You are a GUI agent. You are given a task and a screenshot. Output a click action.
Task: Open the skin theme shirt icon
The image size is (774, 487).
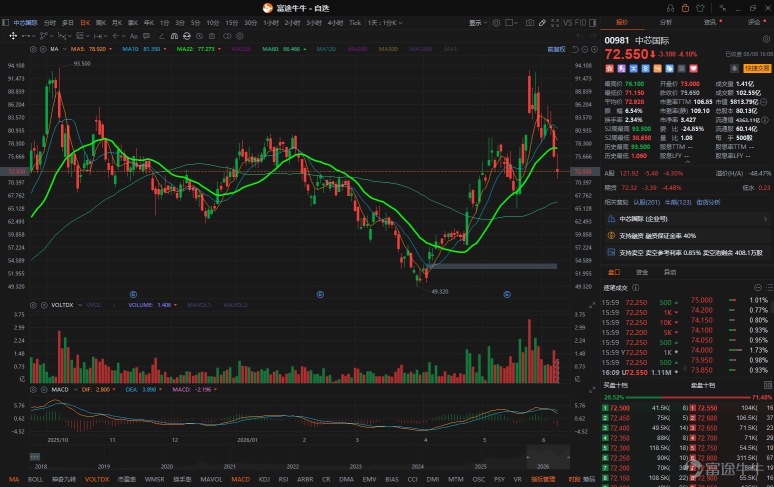[700, 8]
